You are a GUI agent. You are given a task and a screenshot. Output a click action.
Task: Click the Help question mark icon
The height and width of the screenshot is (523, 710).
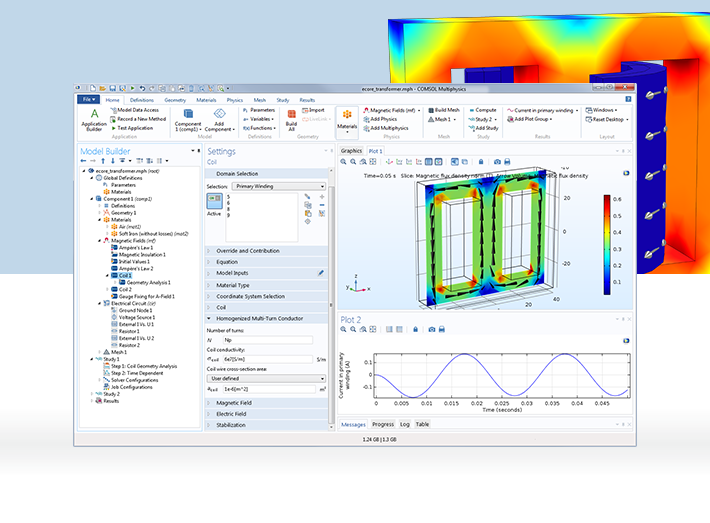628,99
